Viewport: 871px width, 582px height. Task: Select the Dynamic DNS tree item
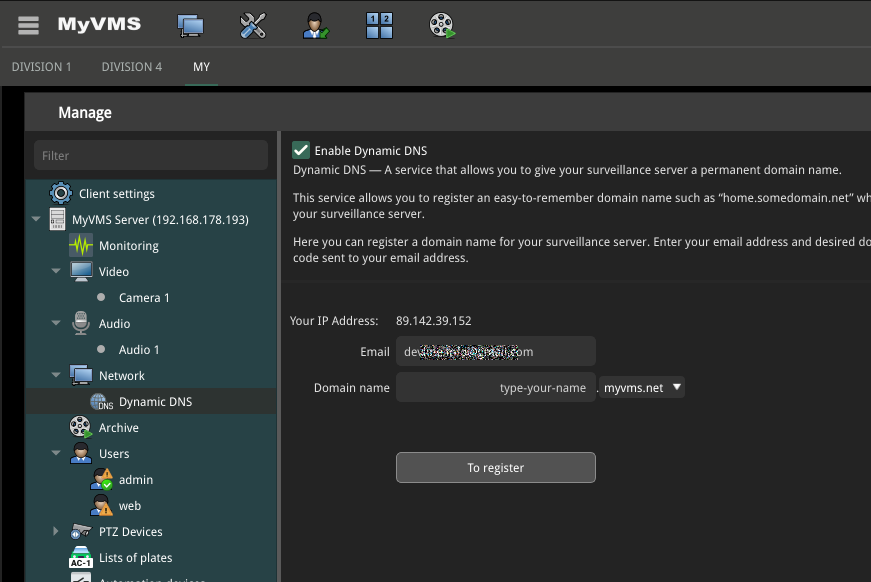pyautogui.click(x=155, y=402)
